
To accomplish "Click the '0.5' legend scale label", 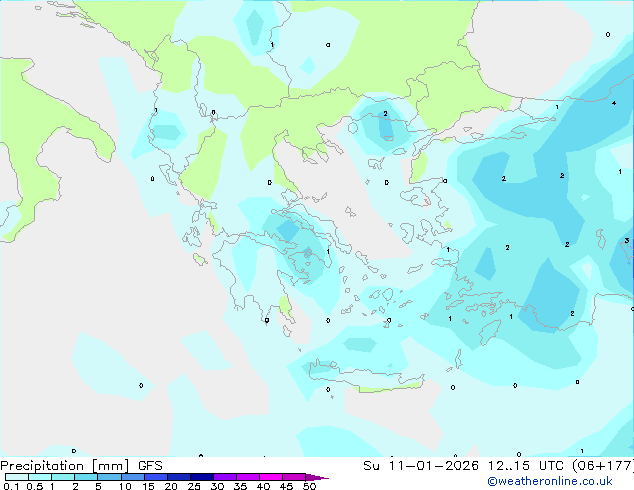I will (35, 486).
